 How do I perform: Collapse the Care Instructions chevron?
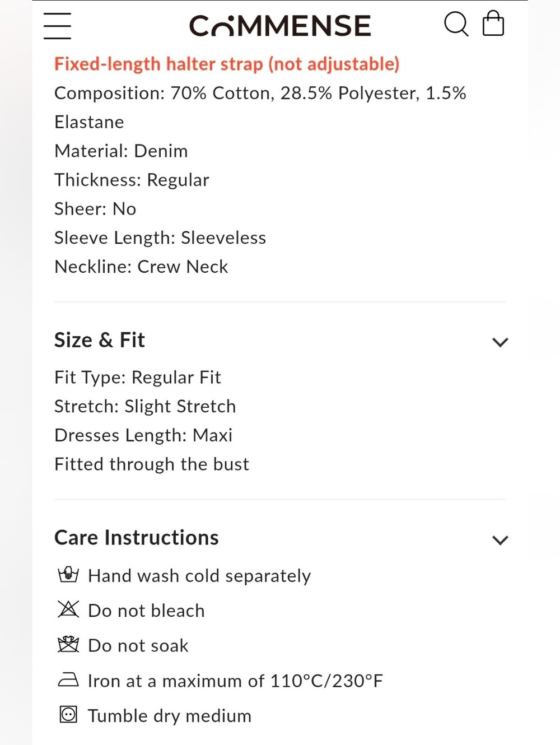point(500,540)
